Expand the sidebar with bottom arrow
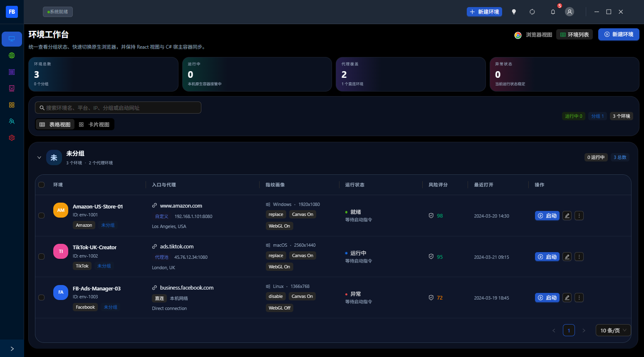The width and height of the screenshot is (644, 357). click(12, 349)
